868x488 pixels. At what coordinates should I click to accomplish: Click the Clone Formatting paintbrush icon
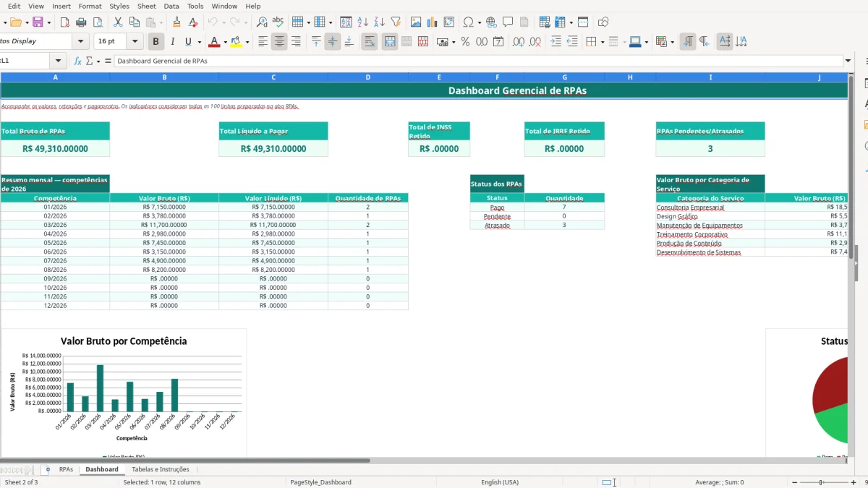[176, 22]
